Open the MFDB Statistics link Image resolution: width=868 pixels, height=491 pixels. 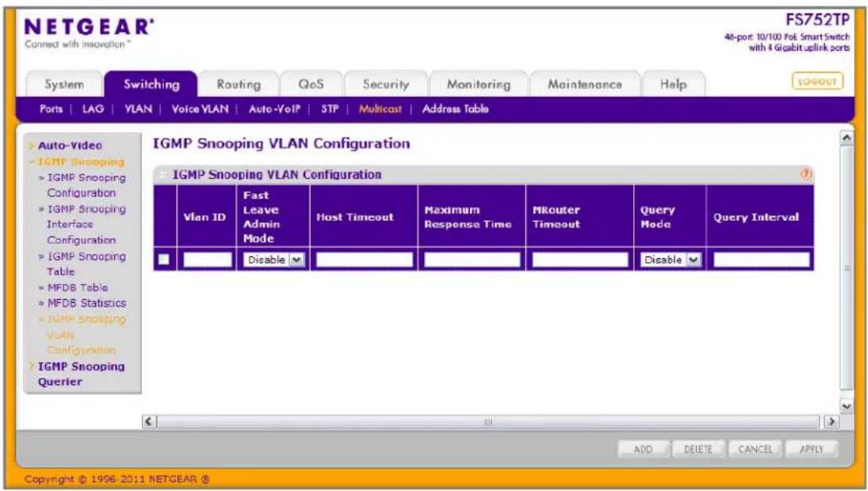(86, 303)
